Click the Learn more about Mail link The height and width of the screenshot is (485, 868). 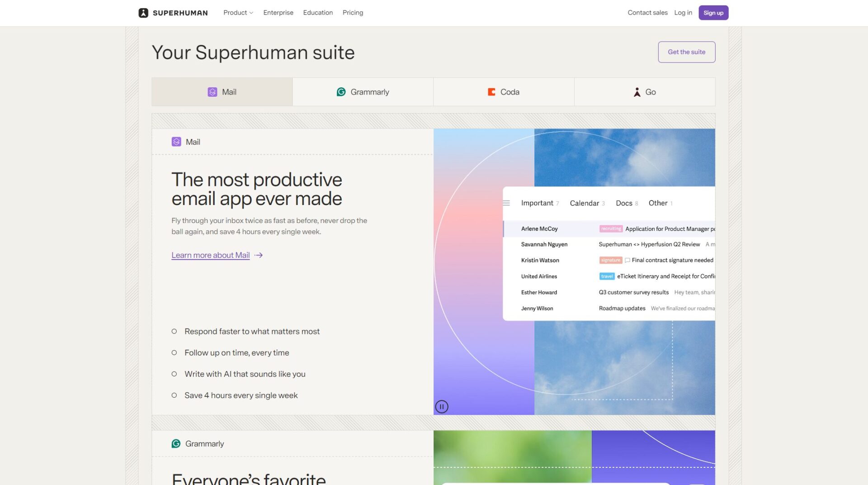pos(210,255)
